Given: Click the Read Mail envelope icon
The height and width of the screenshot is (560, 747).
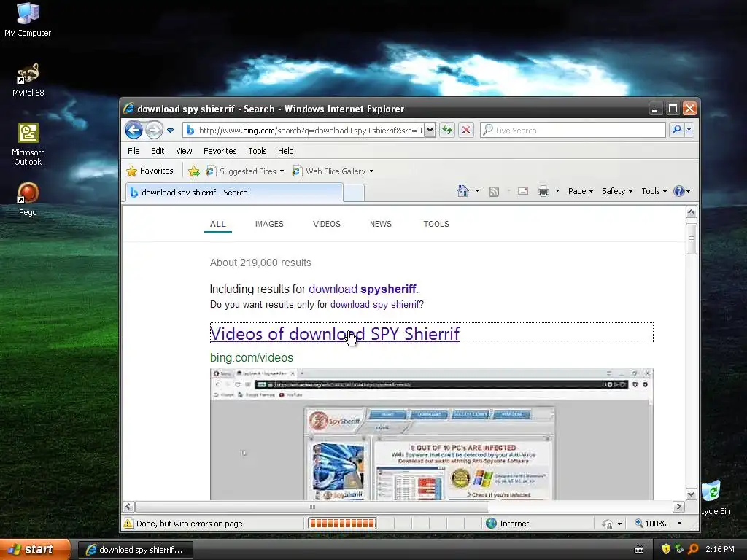Looking at the screenshot, I should point(523,191).
